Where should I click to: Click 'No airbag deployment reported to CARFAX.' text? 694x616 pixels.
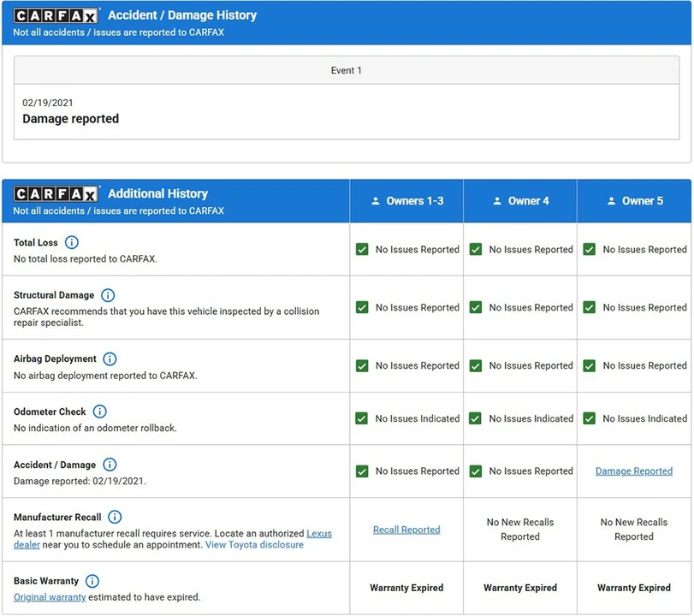click(105, 376)
